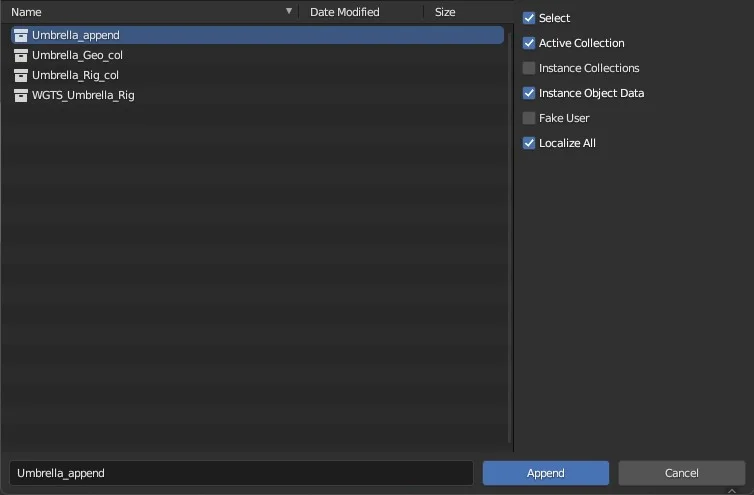Image resolution: width=754 pixels, height=495 pixels.
Task: Click the sort arrow in Name column
Action: [289, 12]
